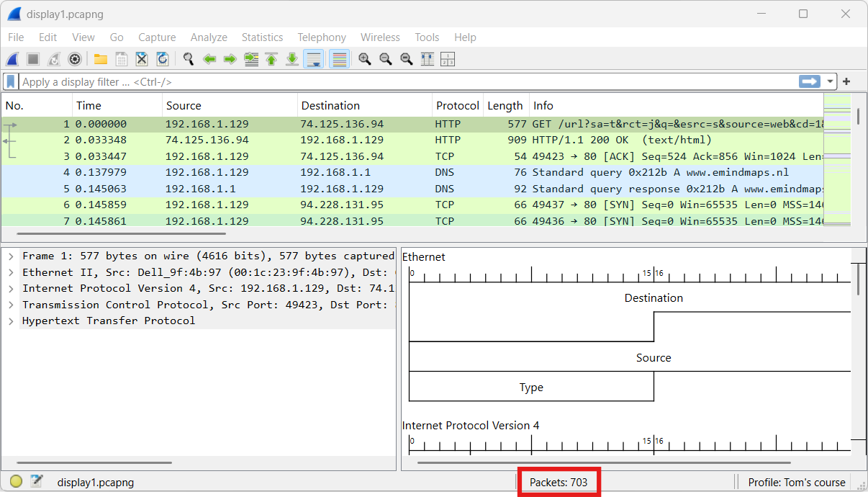
Task: Sort packets by the Length column header
Action: (x=506, y=106)
